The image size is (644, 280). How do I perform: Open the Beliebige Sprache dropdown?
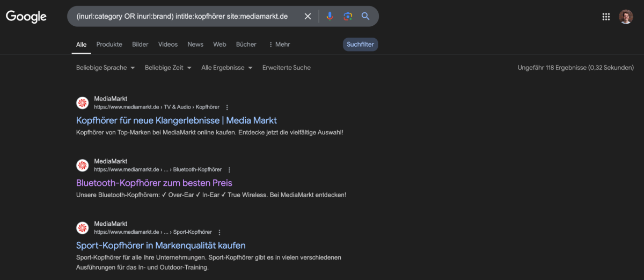(105, 68)
